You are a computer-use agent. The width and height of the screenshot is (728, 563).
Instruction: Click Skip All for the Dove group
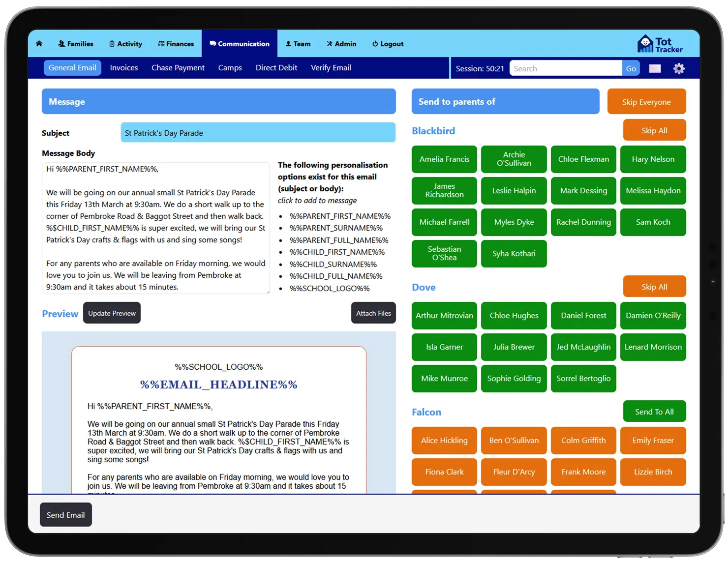(654, 286)
